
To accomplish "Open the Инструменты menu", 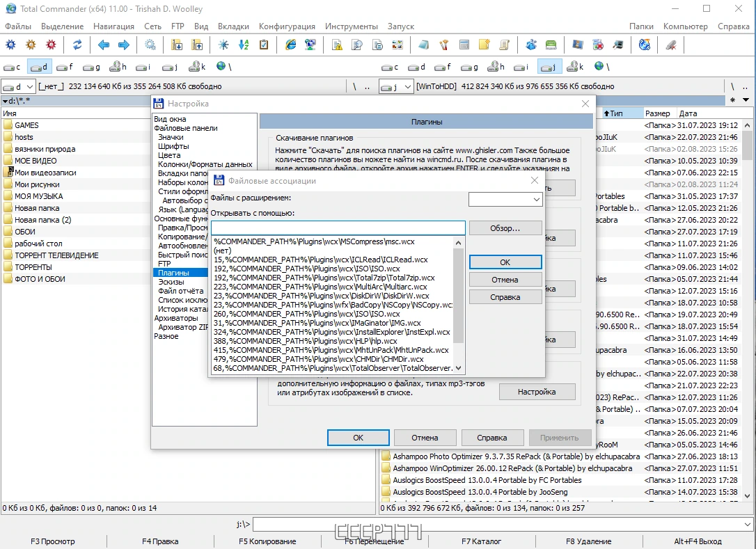I will 351,26.
